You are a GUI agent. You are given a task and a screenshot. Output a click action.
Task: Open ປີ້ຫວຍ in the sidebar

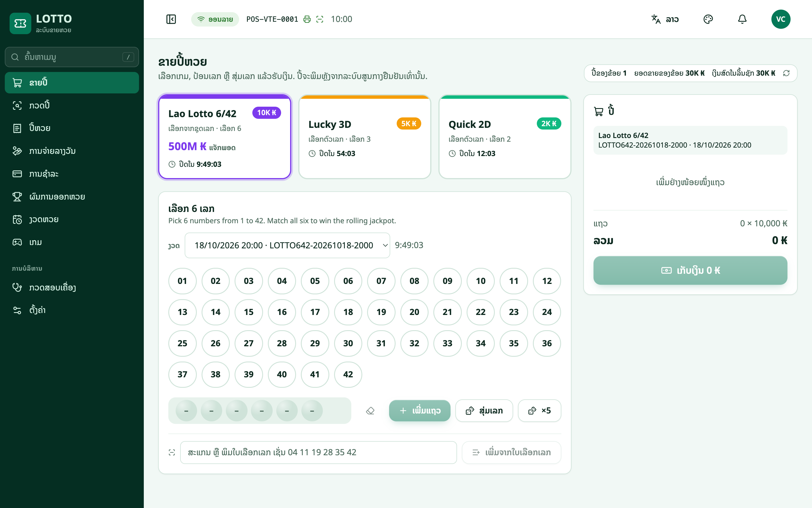(x=72, y=128)
